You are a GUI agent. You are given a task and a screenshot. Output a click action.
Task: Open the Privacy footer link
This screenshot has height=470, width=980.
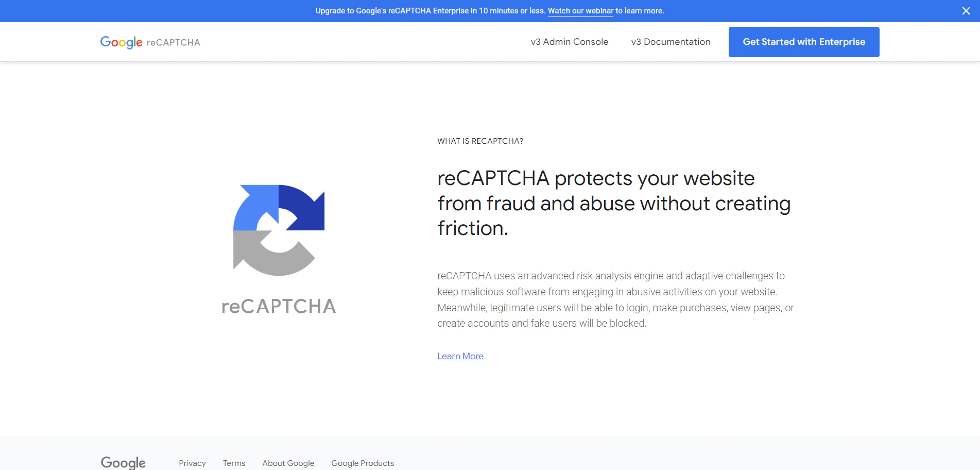tap(192, 463)
